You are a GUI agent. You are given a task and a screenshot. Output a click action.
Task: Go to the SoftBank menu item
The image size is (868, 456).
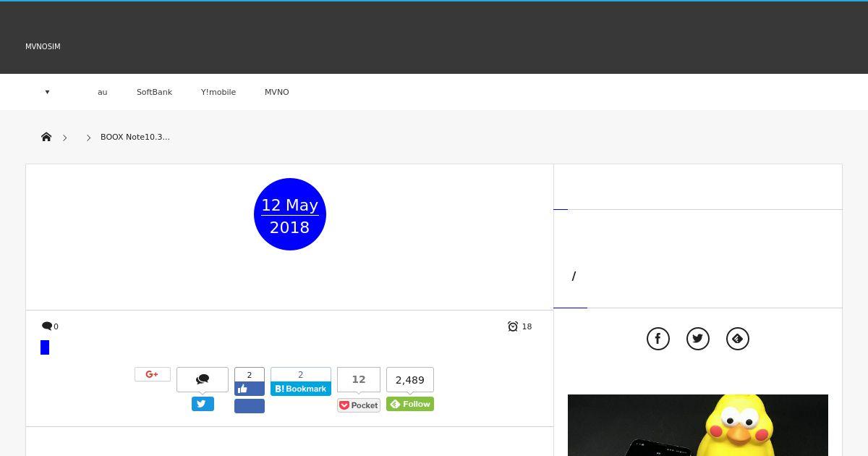pos(154,92)
